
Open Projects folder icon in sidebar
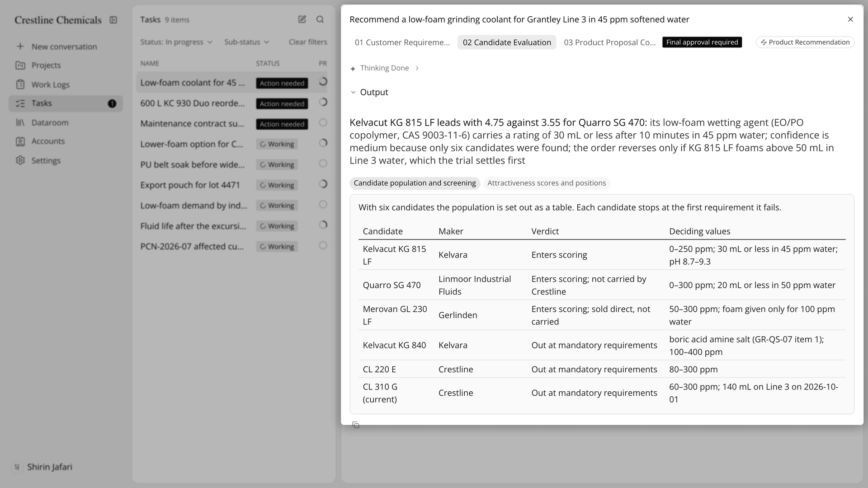tap(20, 65)
